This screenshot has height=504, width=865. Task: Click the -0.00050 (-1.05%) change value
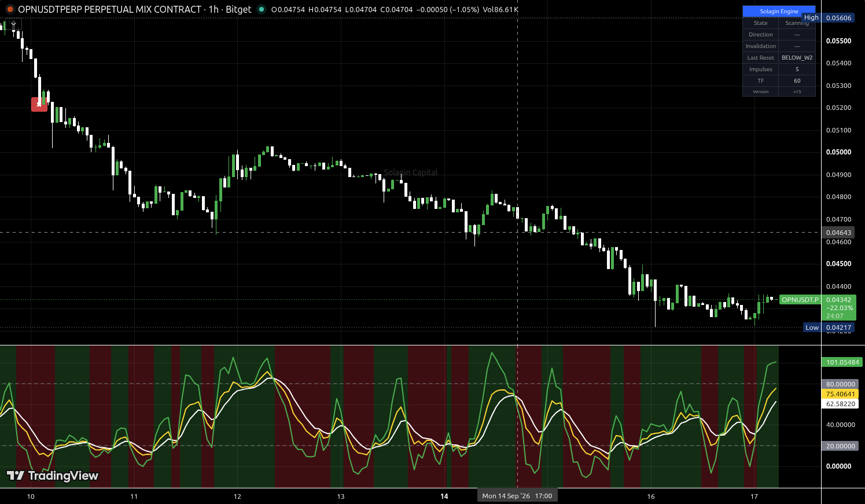click(x=448, y=9)
